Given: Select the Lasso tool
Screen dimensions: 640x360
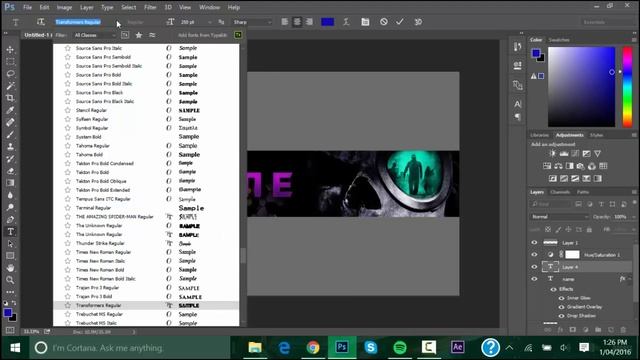Looking at the screenshot, I should pos(10,74).
